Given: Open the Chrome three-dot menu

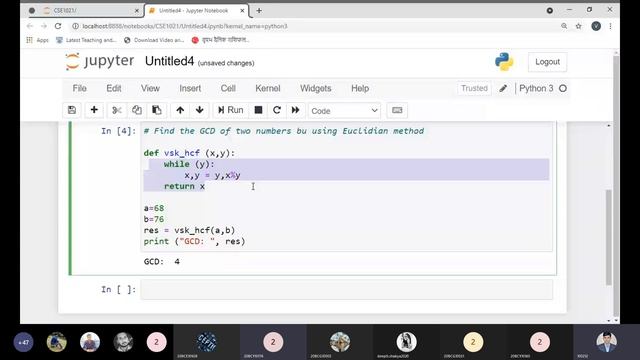Looking at the screenshot, I should 611,26.
